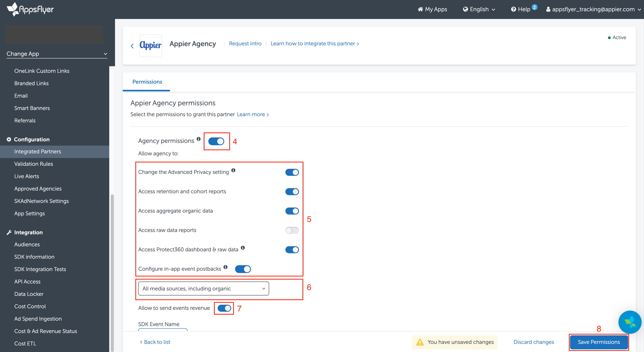Click the Help question mark icon

click(513, 9)
